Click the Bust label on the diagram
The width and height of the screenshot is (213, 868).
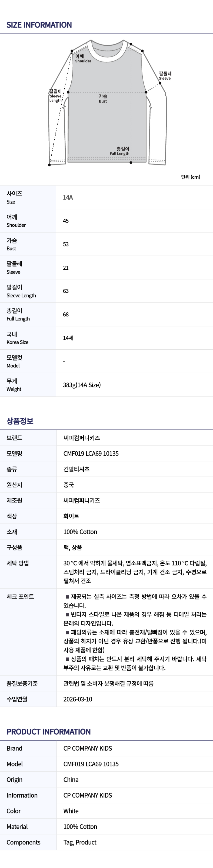[x=103, y=98]
